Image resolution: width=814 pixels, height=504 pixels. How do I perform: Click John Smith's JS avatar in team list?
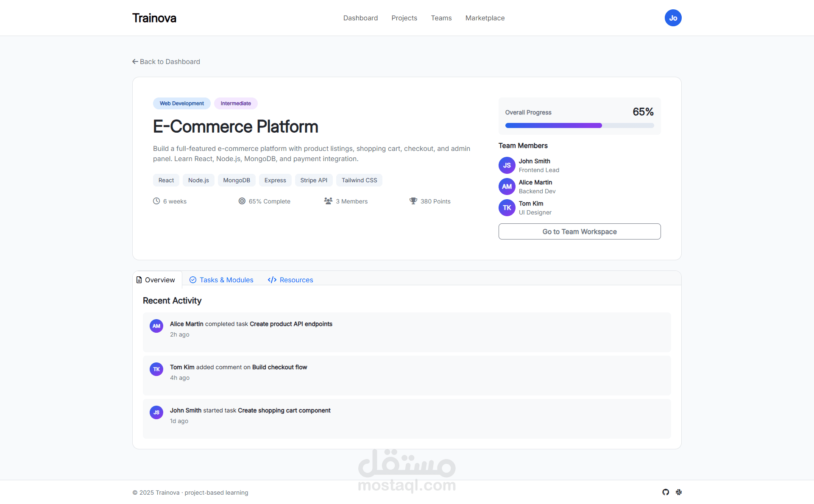click(x=507, y=165)
